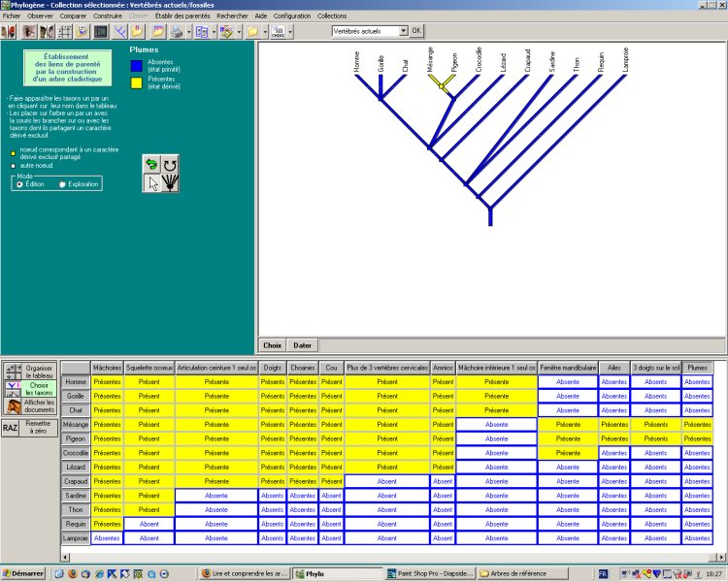
Task: Select the branching tree fan tool
Action: point(170,183)
